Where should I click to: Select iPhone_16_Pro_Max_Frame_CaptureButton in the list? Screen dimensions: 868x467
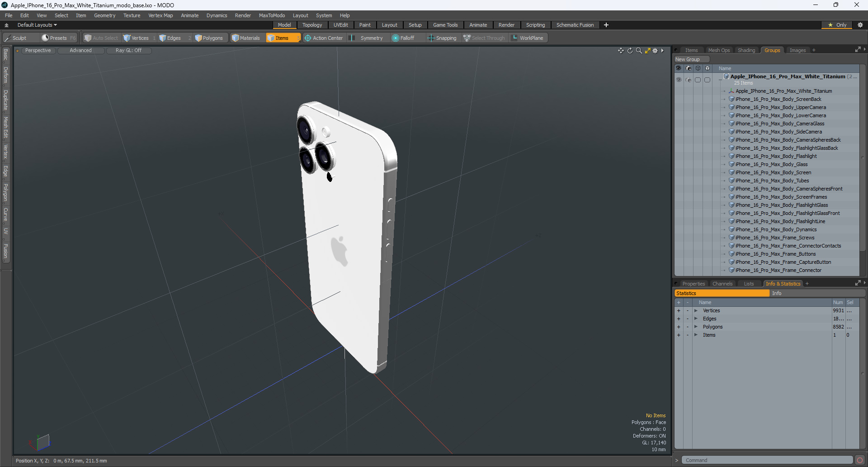tap(783, 262)
